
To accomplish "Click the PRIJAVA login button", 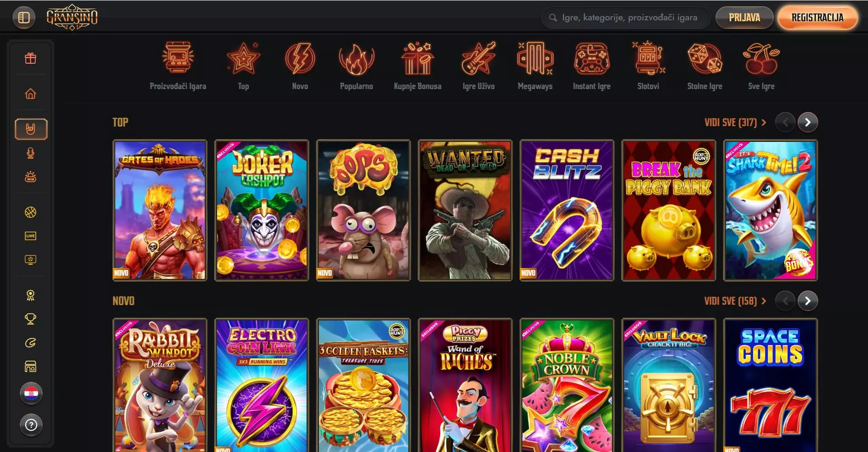I will [x=744, y=18].
